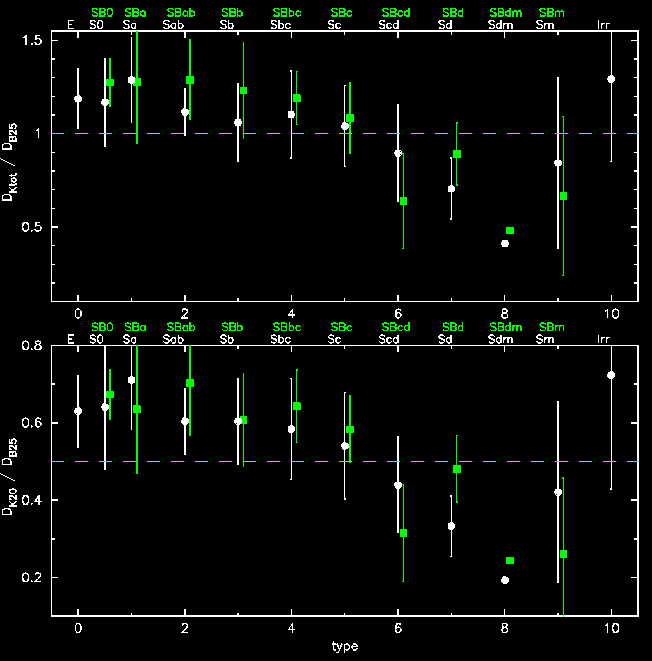
Task: Click the white Sd label in lower panel
Action: point(445,339)
